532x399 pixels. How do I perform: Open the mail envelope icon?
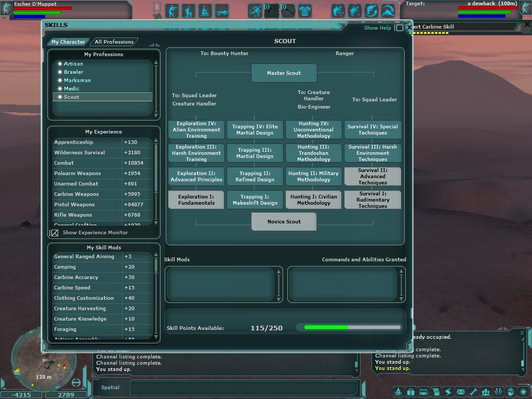coord(460,392)
